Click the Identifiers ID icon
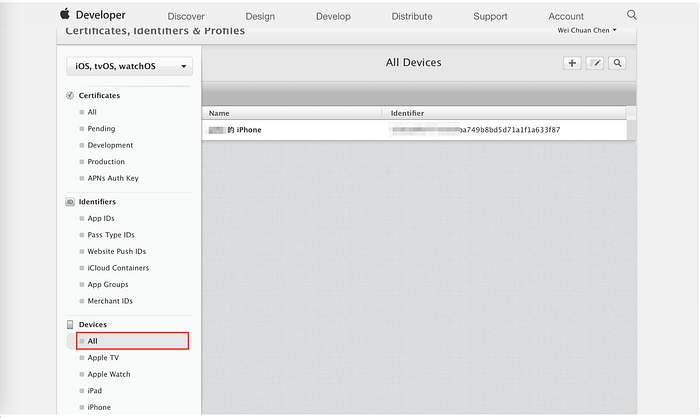 70,202
